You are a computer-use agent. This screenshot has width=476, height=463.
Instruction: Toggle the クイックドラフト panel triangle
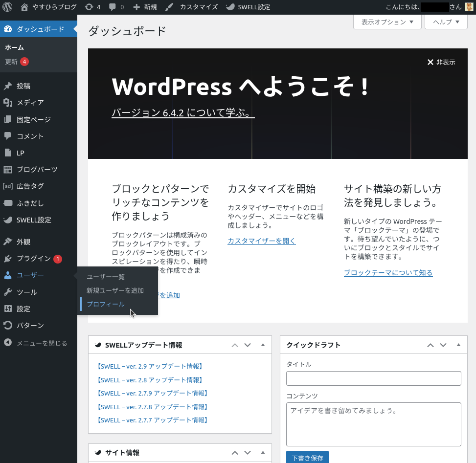[458, 345]
